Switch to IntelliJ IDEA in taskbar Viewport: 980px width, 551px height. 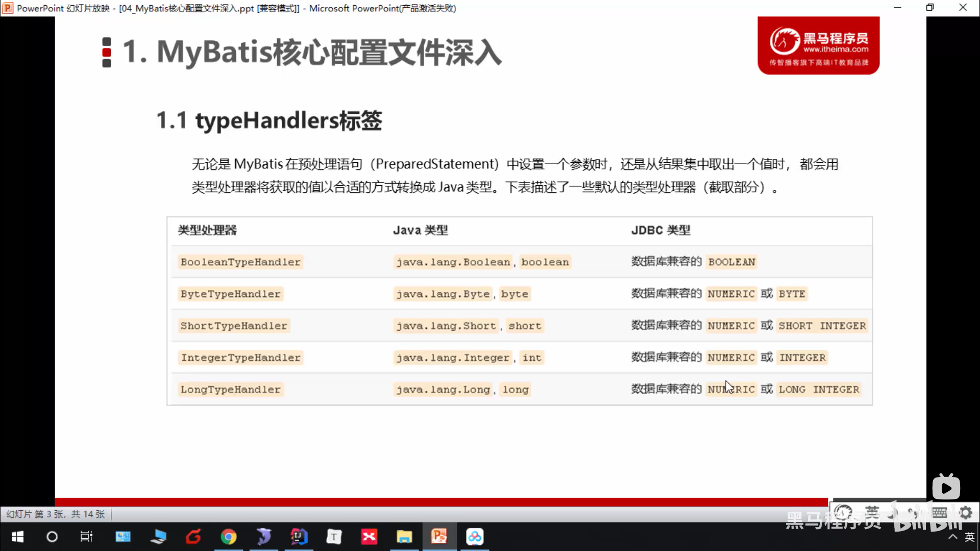click(x=299, y=537)
